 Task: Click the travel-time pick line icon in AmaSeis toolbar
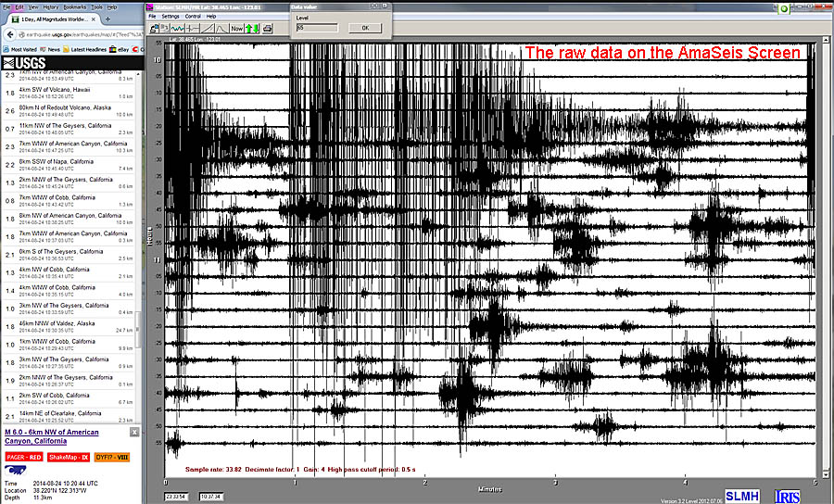(x=193, y=28)
